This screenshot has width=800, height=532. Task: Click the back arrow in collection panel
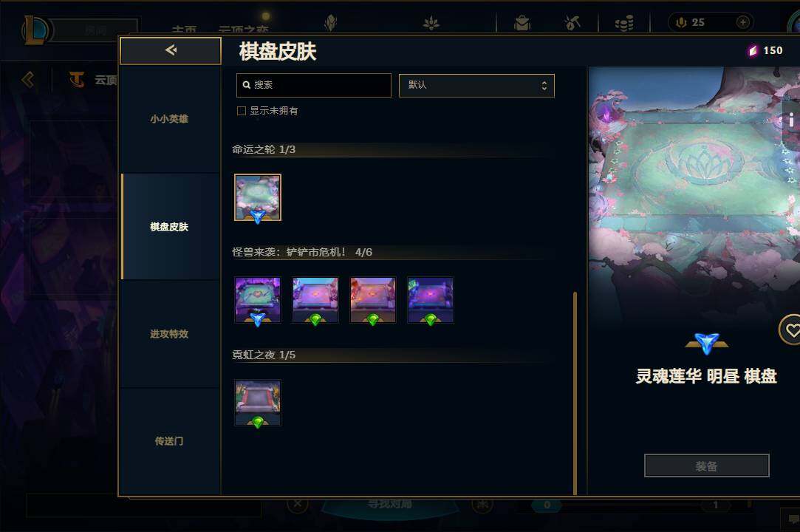coord(171,50)
